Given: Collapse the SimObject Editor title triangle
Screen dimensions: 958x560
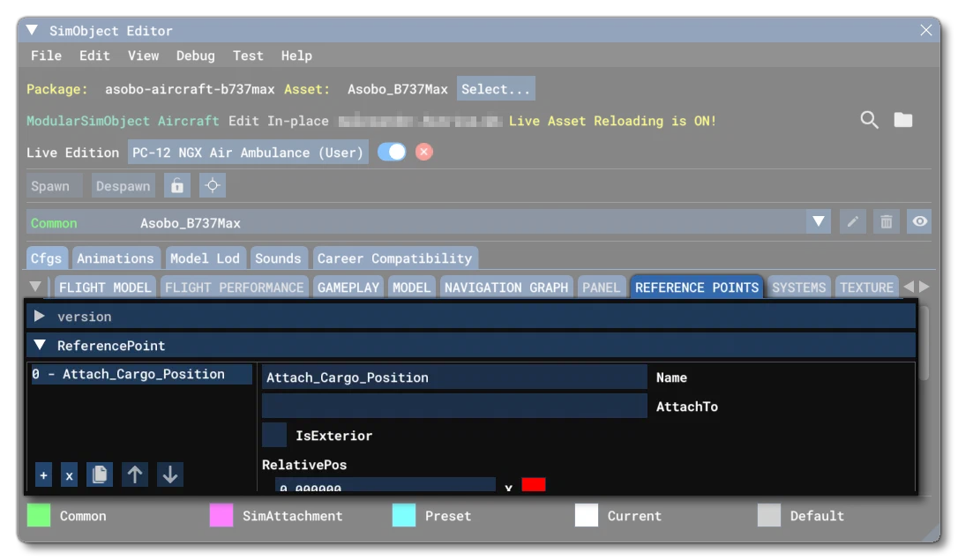Looking at the screenshot, I should pyautogui.click(x=33, y=30).
